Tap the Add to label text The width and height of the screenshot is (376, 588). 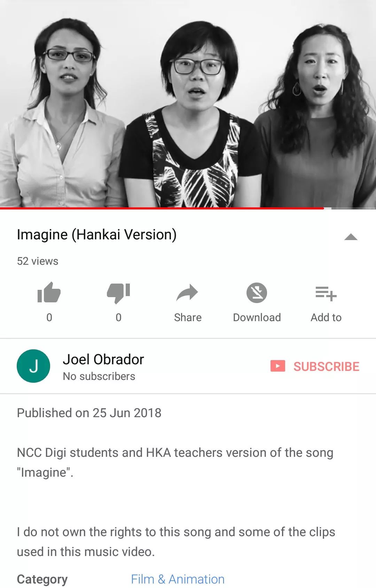coord(326,317)
